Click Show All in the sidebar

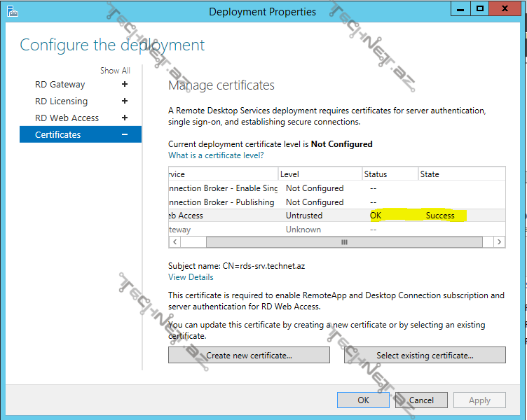115,71
